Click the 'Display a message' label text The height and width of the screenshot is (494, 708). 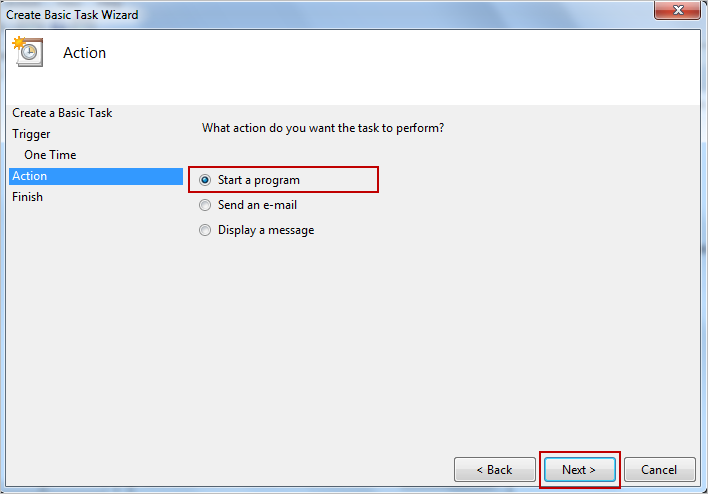266,230
